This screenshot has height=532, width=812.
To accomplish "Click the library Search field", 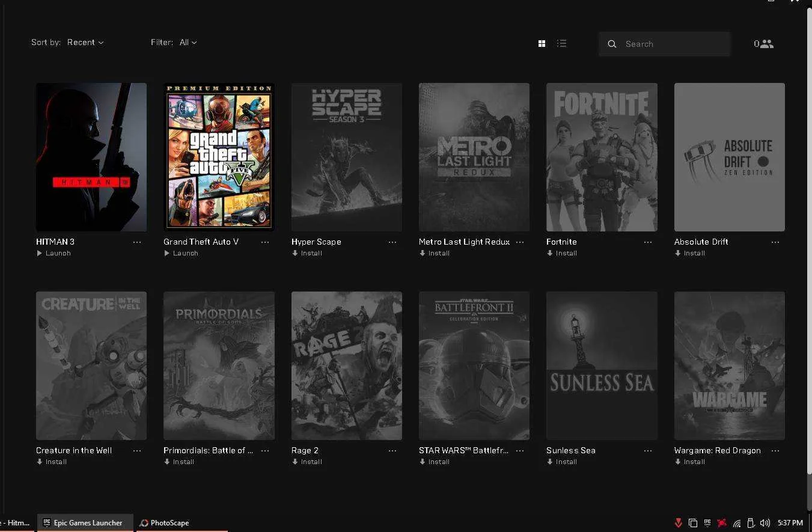I will coord(665,44).
